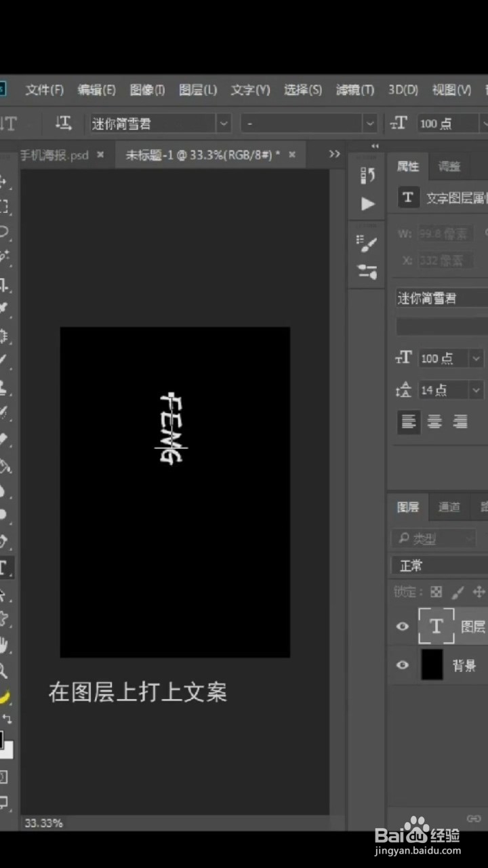Click the link layers icon
Viewport: 488px width, 868px height.
pos(474,818)
